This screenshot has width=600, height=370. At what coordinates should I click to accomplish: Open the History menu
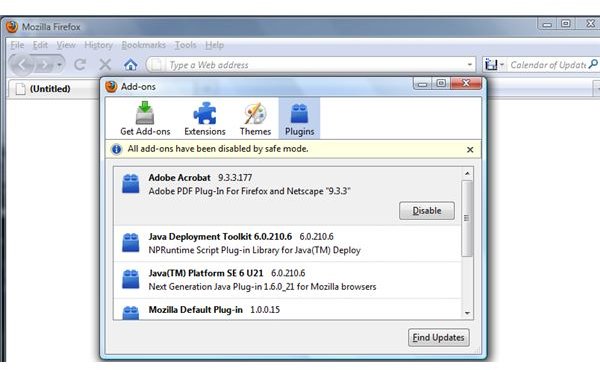coord(98,45)
